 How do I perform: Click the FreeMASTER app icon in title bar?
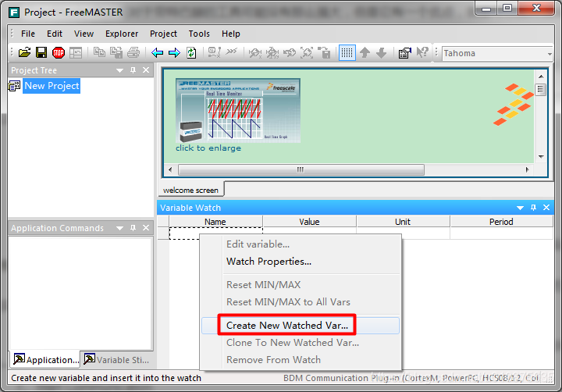[14, 12]
